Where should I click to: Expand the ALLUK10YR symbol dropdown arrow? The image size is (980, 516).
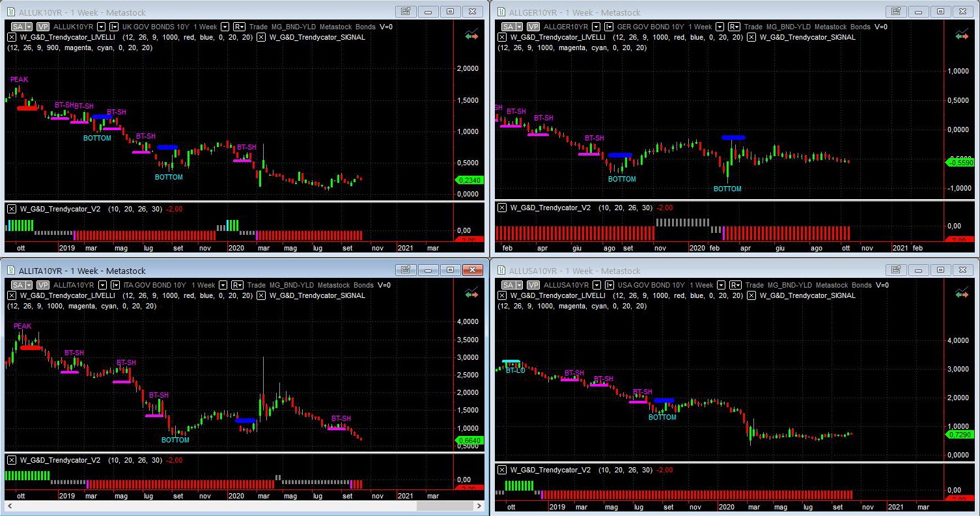point(102,27)
